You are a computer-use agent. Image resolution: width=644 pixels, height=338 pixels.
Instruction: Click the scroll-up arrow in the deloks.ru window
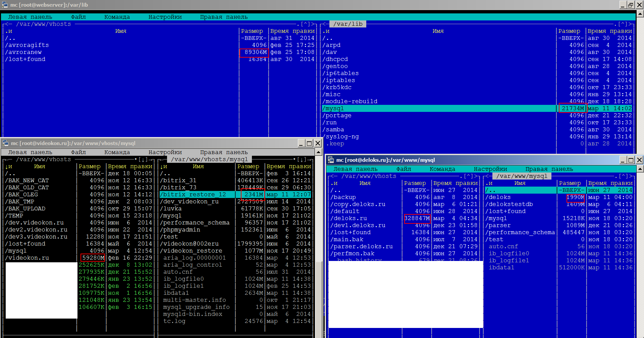tap(640, 169)
